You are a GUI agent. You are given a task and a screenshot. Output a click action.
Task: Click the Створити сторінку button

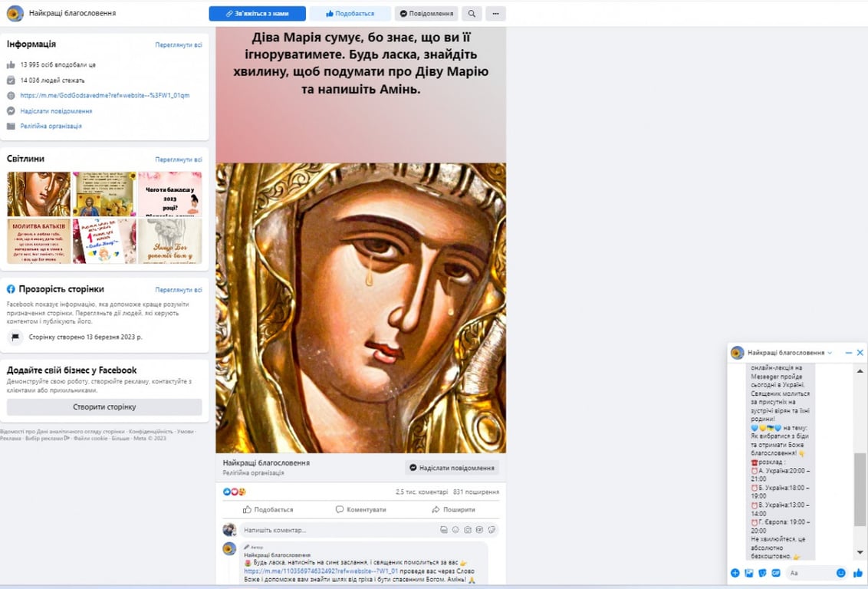(105, 406)
